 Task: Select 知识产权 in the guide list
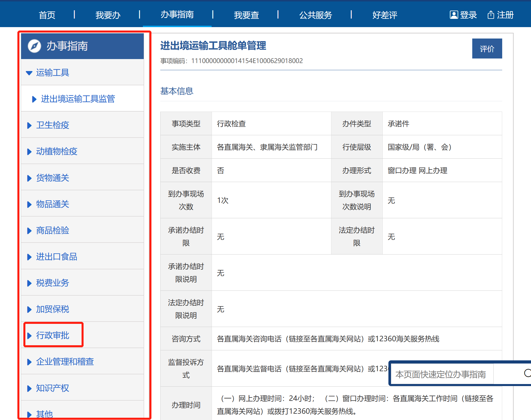pos(52,388)
